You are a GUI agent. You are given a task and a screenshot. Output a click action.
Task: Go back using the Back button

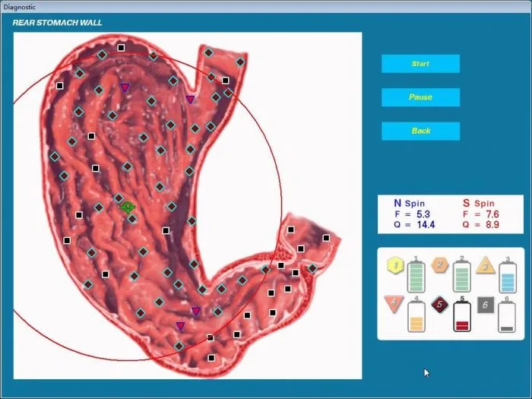click(420, 131)
